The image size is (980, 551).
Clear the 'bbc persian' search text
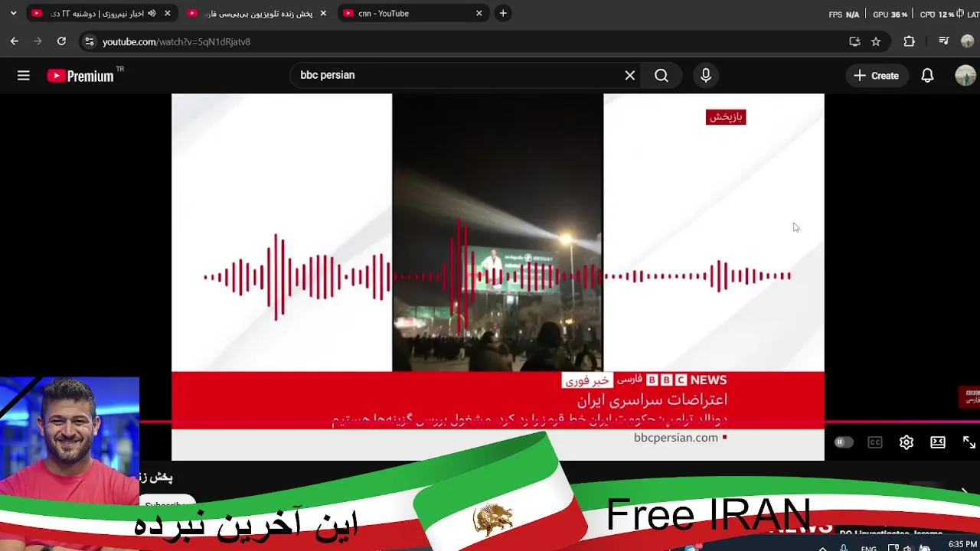pos(630,75)
